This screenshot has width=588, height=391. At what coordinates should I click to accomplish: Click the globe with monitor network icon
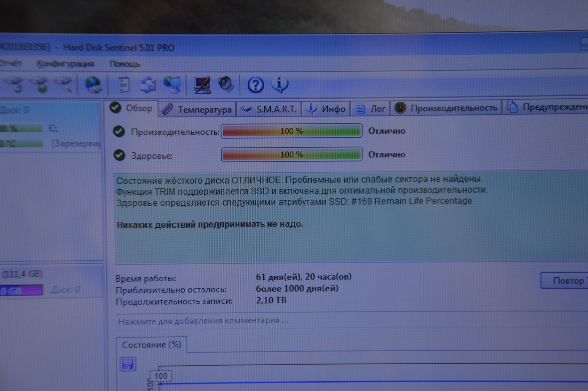(x=172, y=85)
